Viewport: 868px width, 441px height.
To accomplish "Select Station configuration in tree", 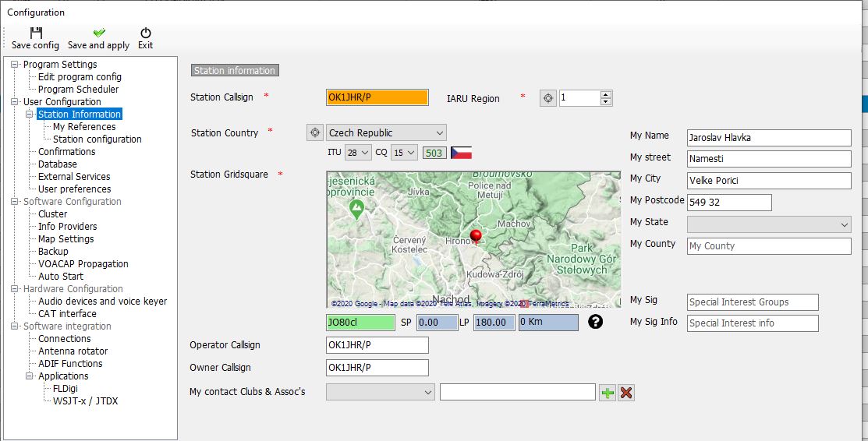I will (x=97, y=139).
